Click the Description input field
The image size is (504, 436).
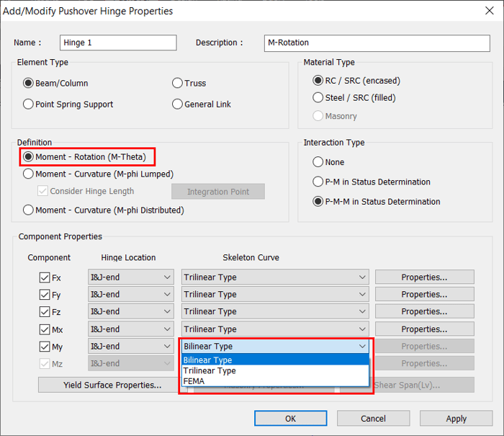[377, 43]
